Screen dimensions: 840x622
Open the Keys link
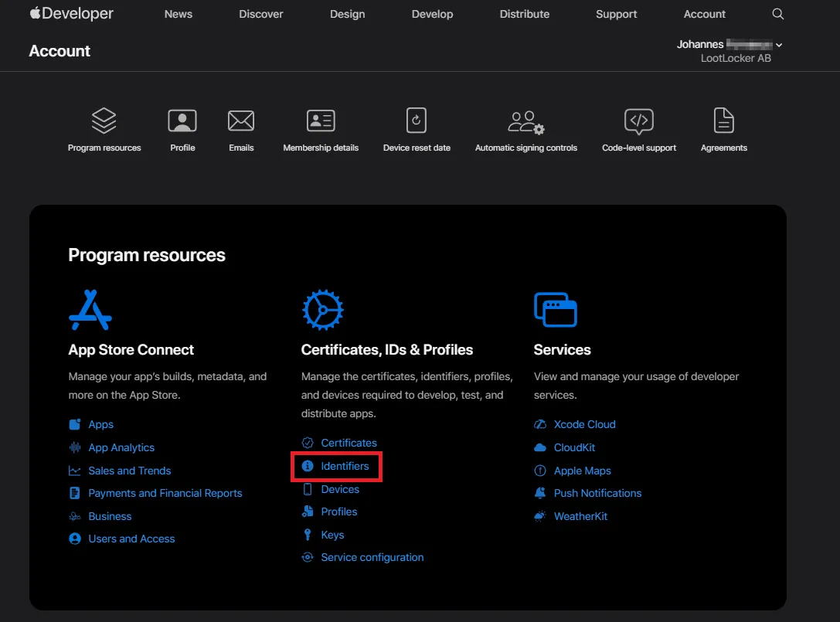click(333, 535)
